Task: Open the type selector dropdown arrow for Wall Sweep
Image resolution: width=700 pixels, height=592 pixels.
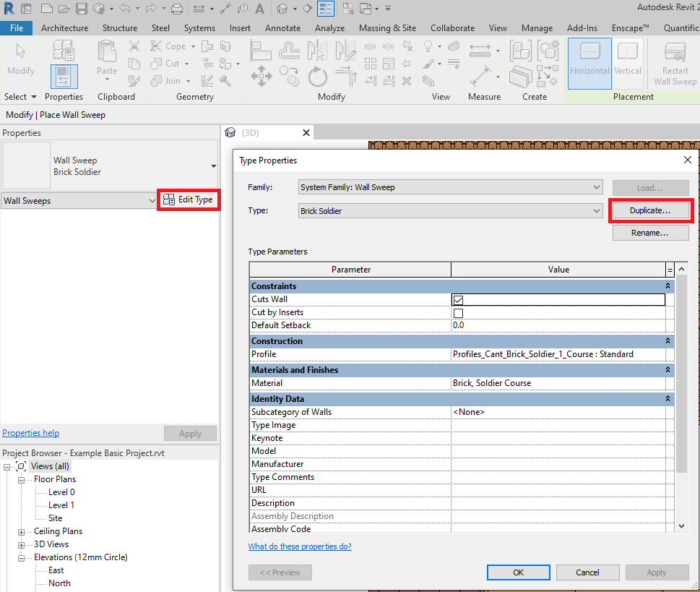Action: tap(213, 166)
